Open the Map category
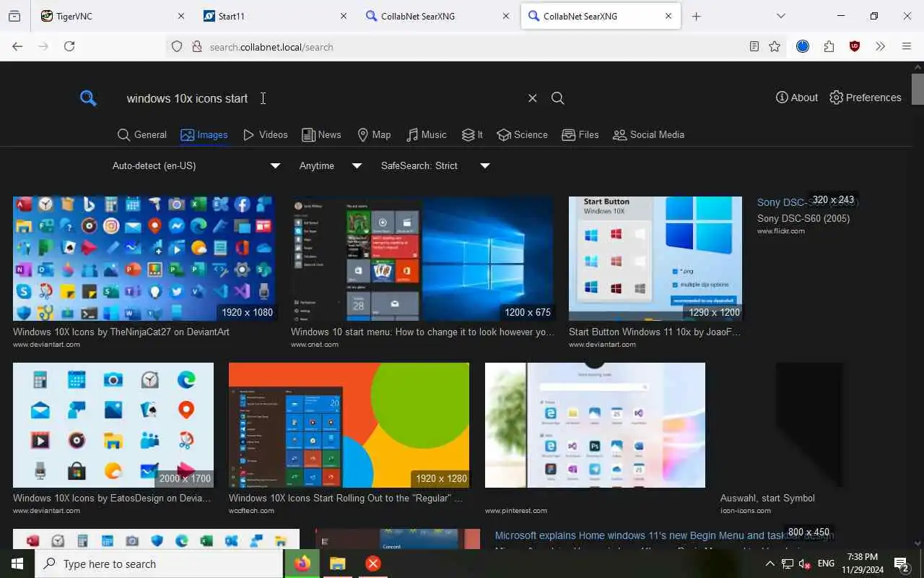The image size is (924, 578). 374,135
